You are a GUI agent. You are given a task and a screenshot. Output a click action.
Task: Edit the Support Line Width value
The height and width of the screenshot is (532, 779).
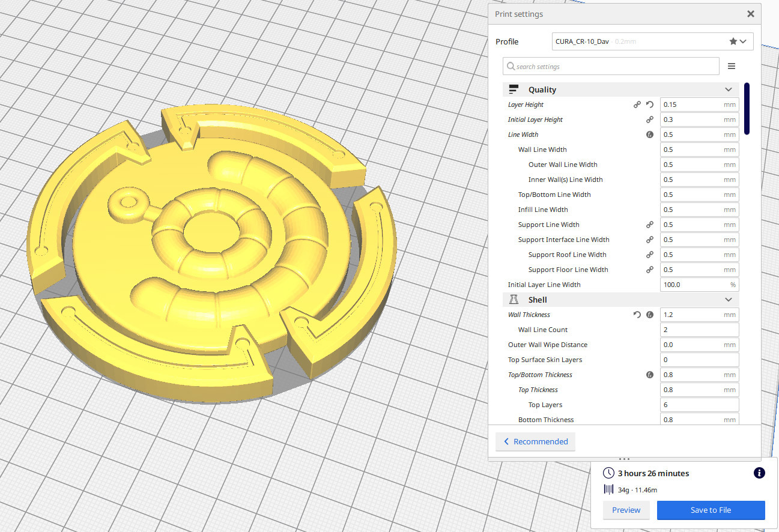point(699,225)
